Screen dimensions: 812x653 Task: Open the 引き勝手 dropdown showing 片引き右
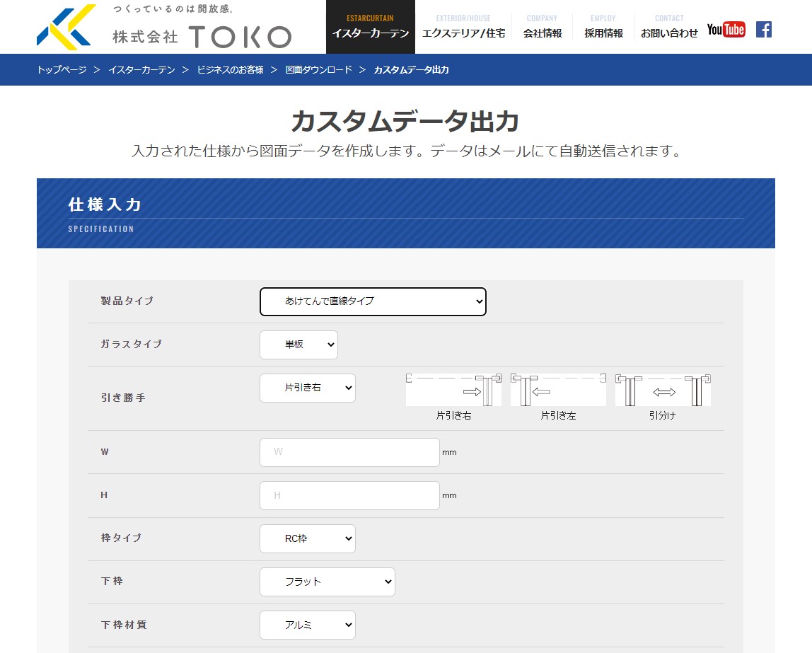tap(308, 388)
